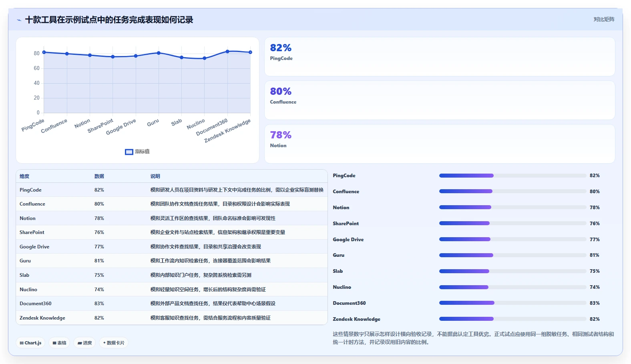The width and height of the screenshot is (631, 364).
Task: Click the 74% value in the table
Action: (x=99, y=290)
